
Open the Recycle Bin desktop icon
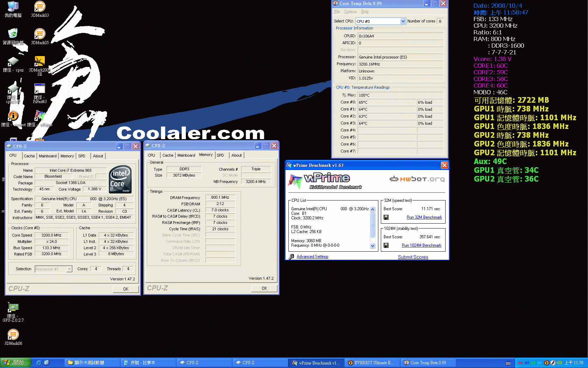coord(13,36)
